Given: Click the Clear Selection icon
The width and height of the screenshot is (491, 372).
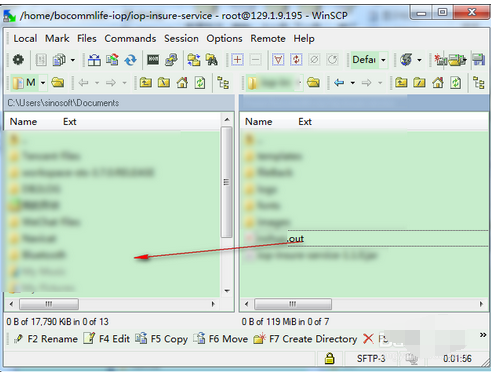Looking at the screenshot, I should point(314,60).
